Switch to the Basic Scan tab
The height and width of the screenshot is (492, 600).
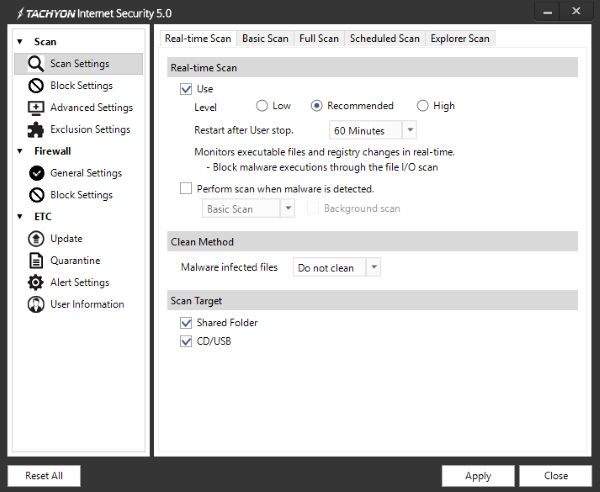(x=265, y=39)
